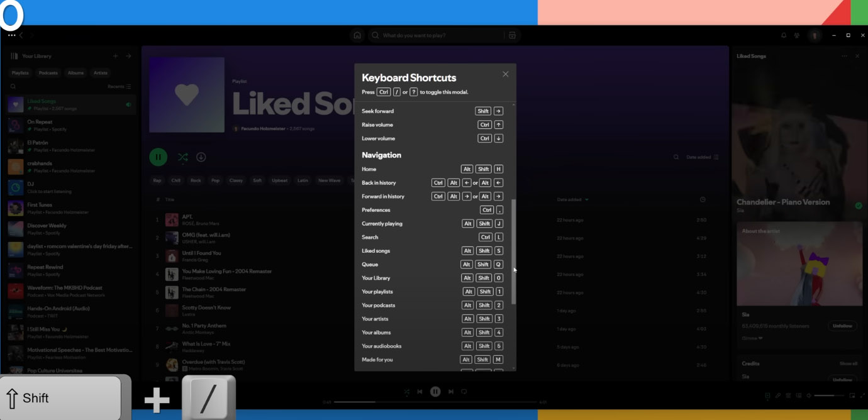
Task: Open the Date added sort dropdown
Action: pyautogui.click(x=703, y=157)
